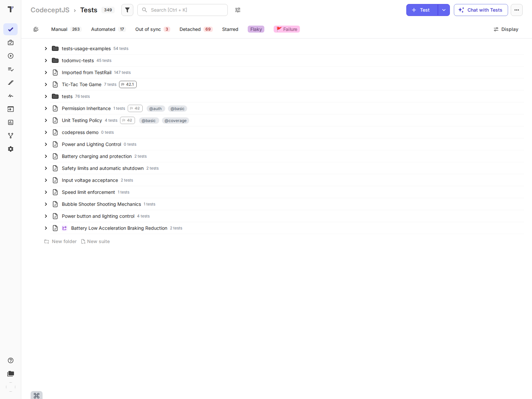Select the Tests checkmark sidebar icon
Image resolution: width=532 pixels, height=399 pixels.
click(x=11, y=29)
